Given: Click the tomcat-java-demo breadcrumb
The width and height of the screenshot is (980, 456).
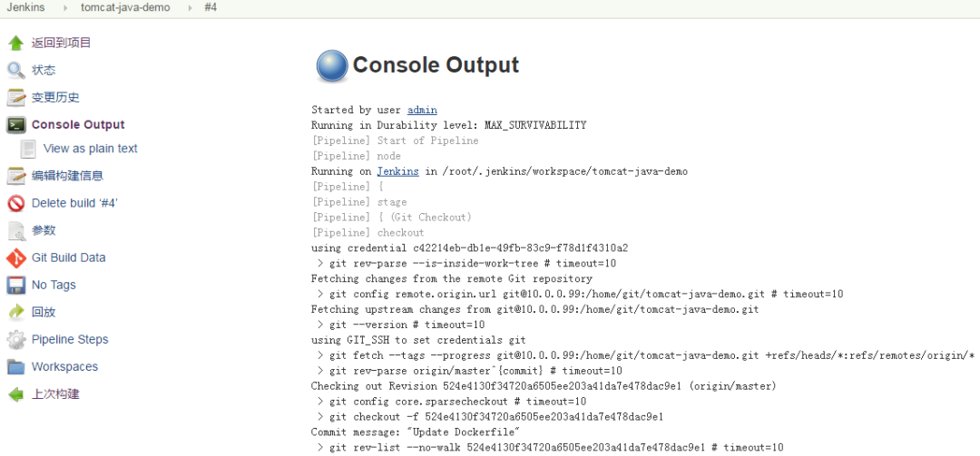Looking at the screenshot, I should tap(125, 8).
